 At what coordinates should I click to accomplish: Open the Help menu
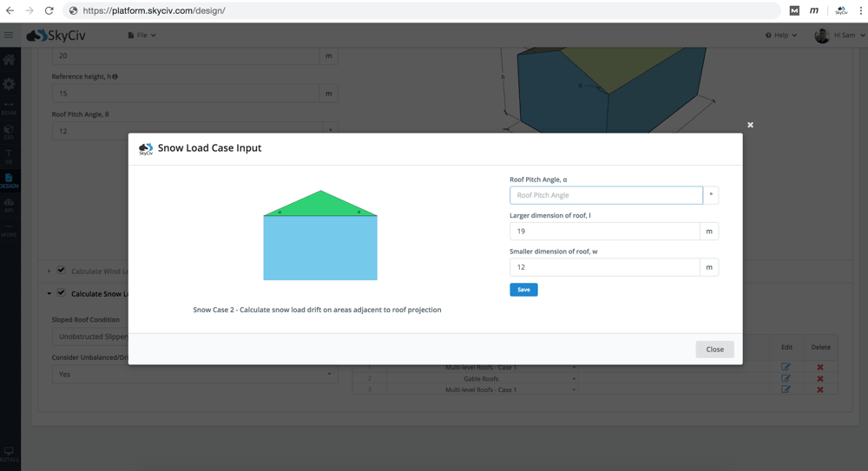click(x=780, y=36)
